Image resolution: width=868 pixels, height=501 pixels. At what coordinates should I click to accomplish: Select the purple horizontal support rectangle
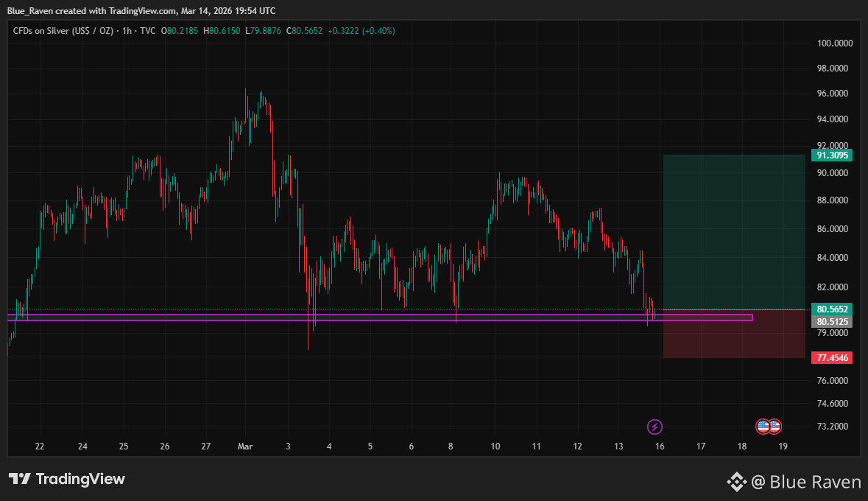pos(380,318)
